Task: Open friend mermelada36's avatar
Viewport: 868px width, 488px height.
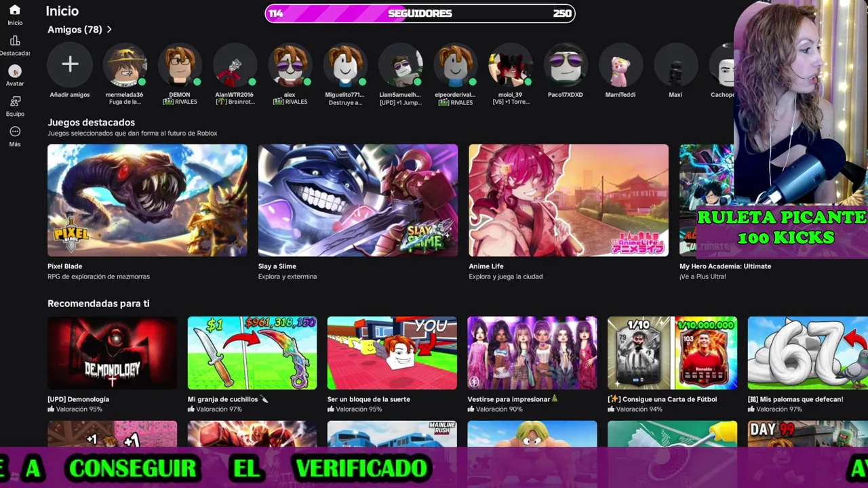Action: (125, 64)
